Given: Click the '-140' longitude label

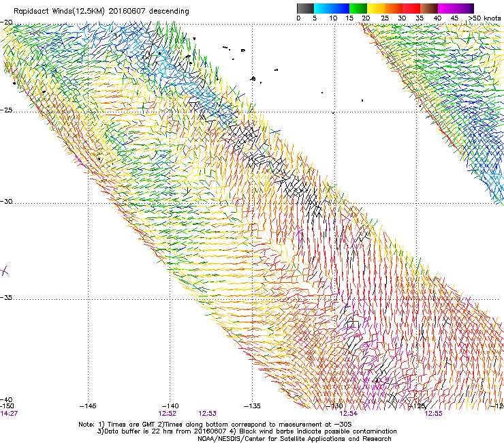Looking at the screenshot, I should [x=170, y=406].
